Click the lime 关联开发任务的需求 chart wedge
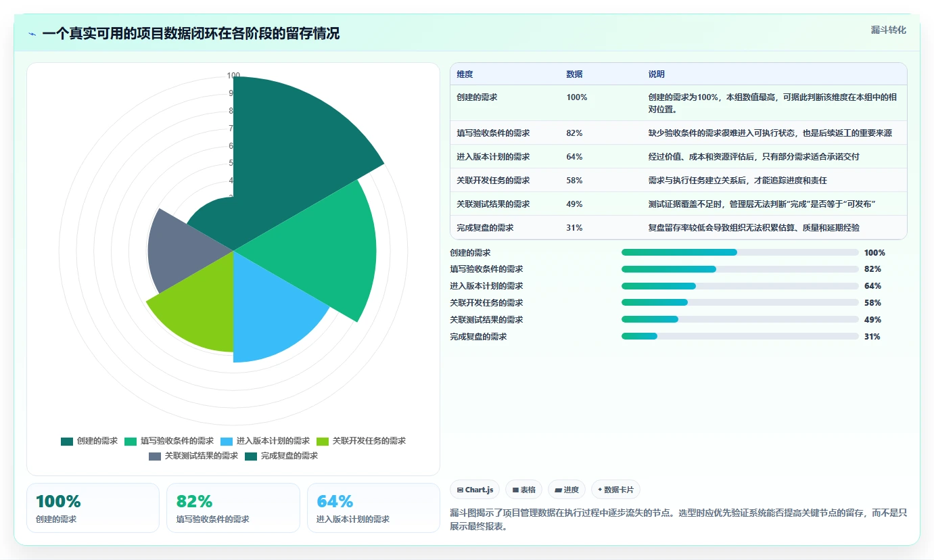This screenshot has height=560, width=934. click(203, 304)
